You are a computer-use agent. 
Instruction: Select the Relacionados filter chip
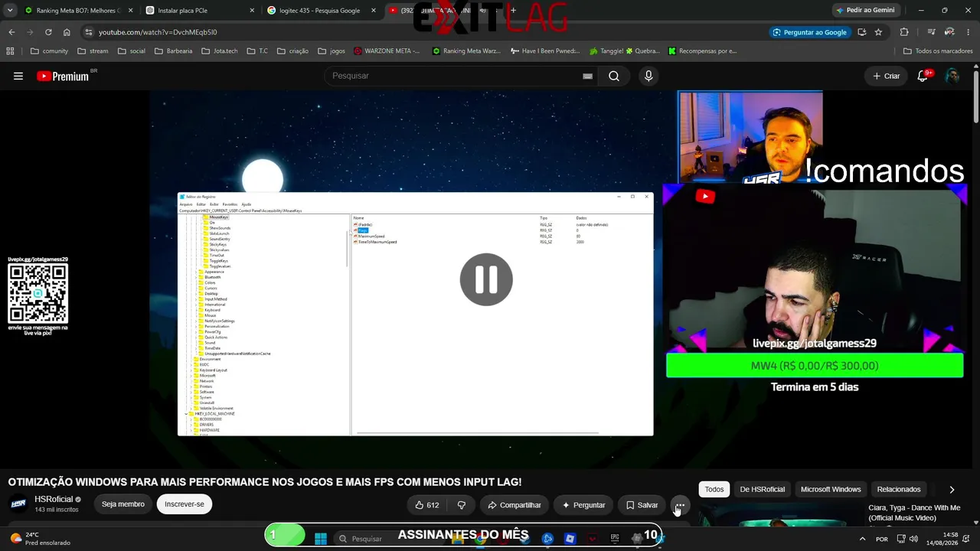click(899, 489)
